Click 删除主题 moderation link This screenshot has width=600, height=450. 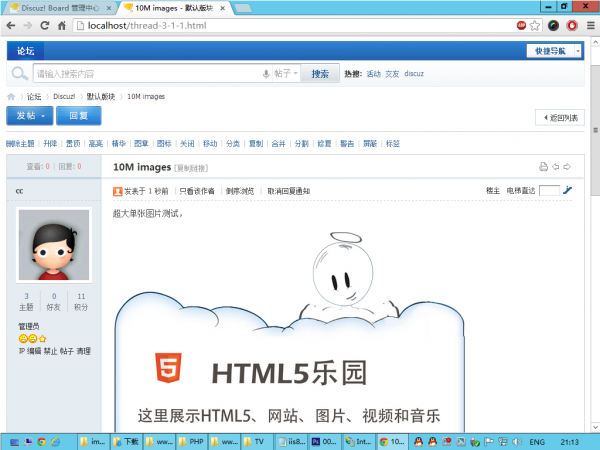click(x=20, y=144)
